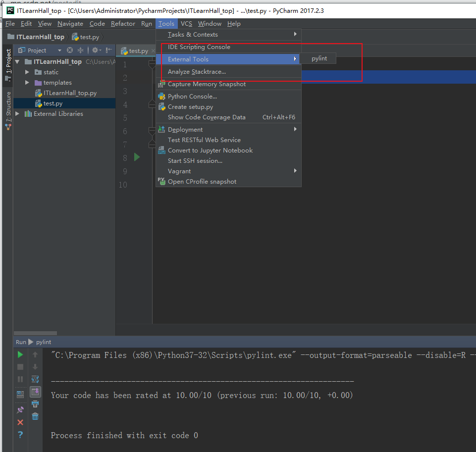The height and width of the screenshot is (452, 476).
Task: Click the Open CProfile snapshot icon
Action: click(161, 181)
